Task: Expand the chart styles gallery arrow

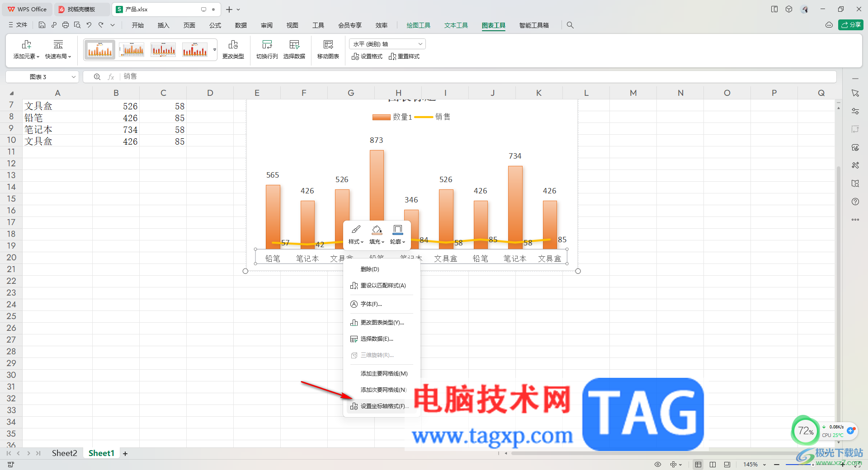Action: pyautogui.click(x=215, y=50)
